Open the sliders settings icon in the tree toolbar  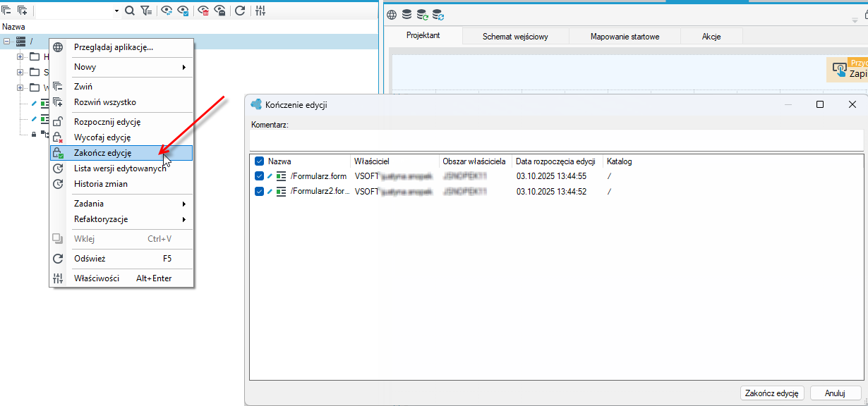pyautogui.click(x=260, y=11)
